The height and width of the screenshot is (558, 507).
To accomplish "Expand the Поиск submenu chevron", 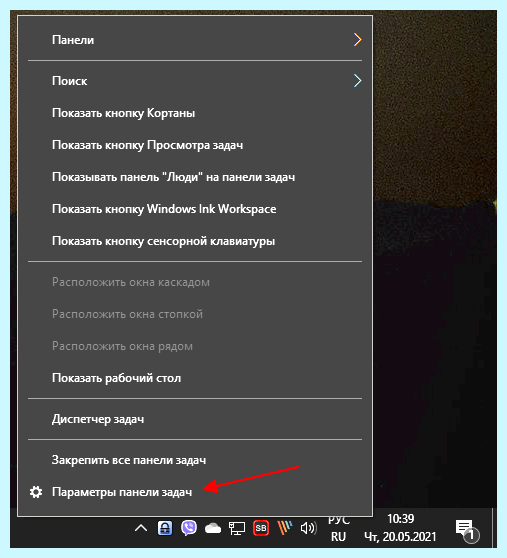I will pyautogui.click(x=358, y=81).
